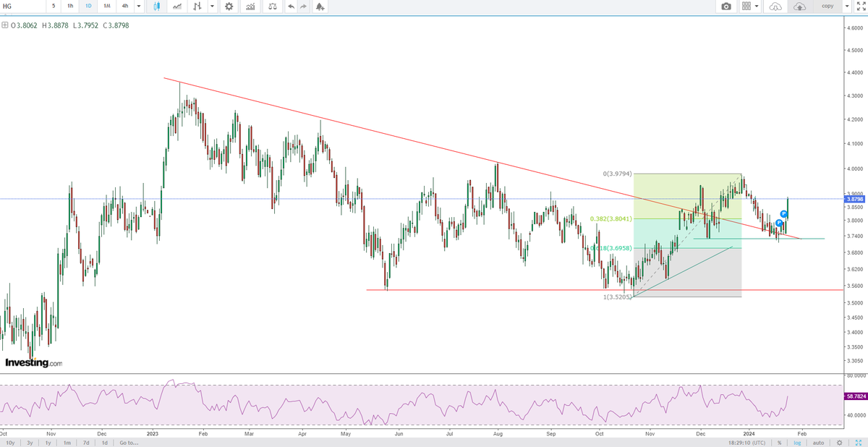Set range to 1y
This screenshot has width=868, height=447.
pyautogui.click(x=47, y=442)
